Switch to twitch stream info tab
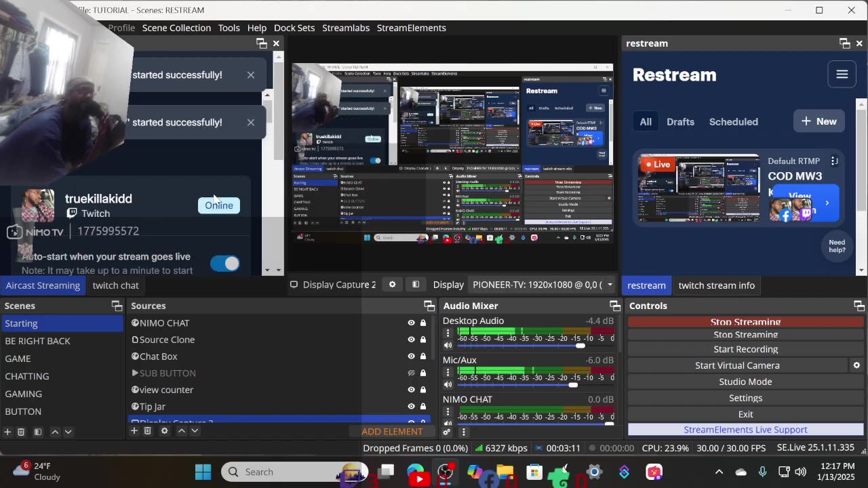Viewport: 868px width, 488px height. tap(717, 285)
